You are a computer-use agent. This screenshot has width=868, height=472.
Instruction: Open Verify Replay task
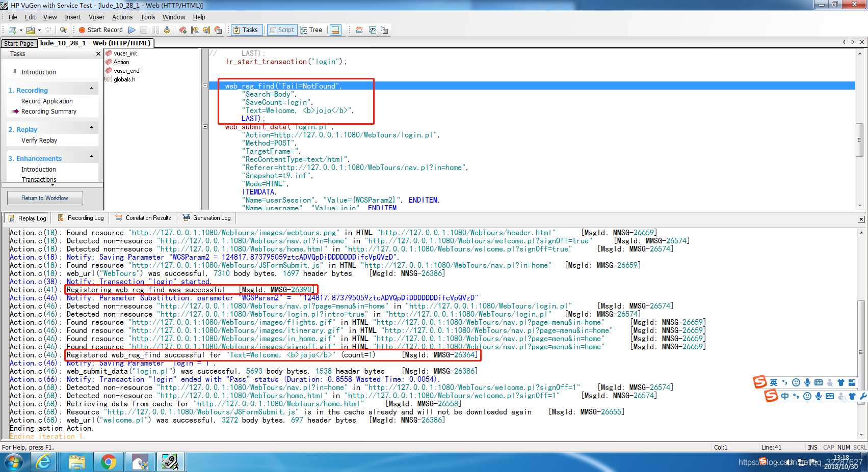pos(39,141)
